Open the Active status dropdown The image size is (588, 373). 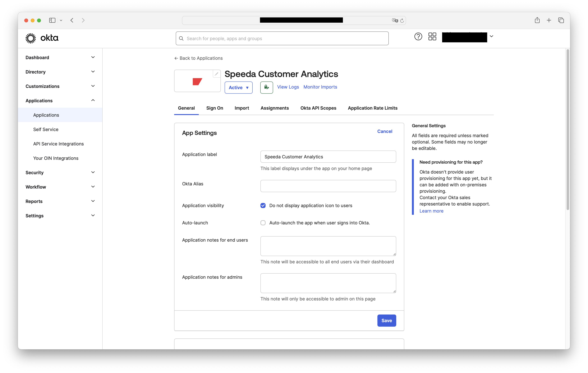pos(238,87)
